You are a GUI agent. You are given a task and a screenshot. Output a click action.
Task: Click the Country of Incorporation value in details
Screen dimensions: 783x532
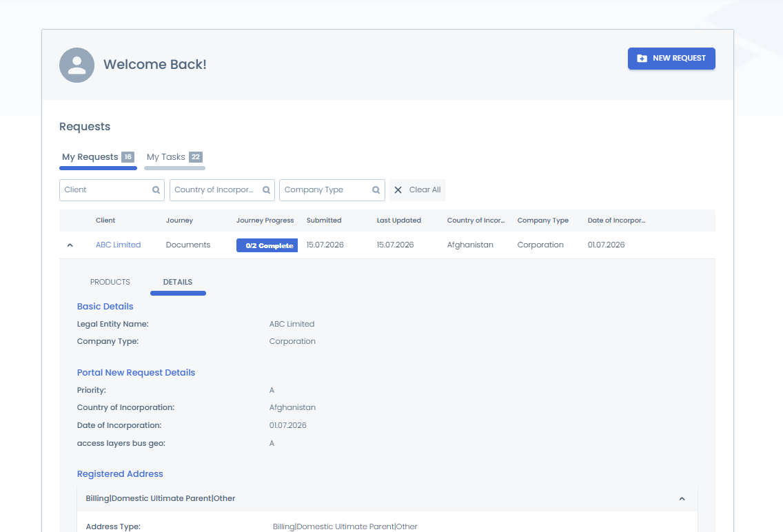(292, 408)
